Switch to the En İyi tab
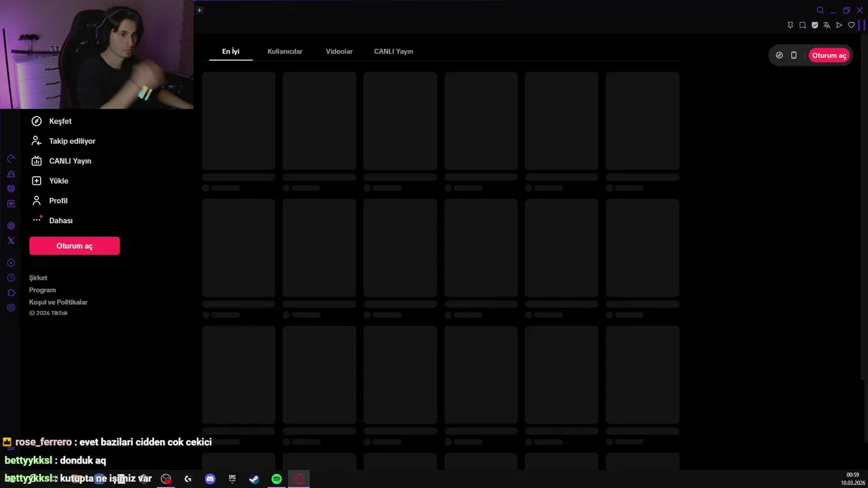This screenshot has width=868, height=488. click(x=231, y=52)
